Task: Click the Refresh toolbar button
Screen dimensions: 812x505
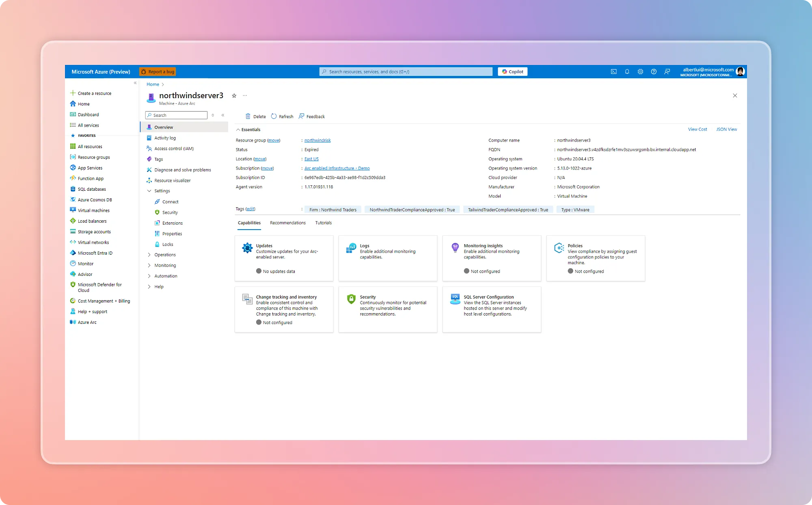Action: [x=282, y=116]
